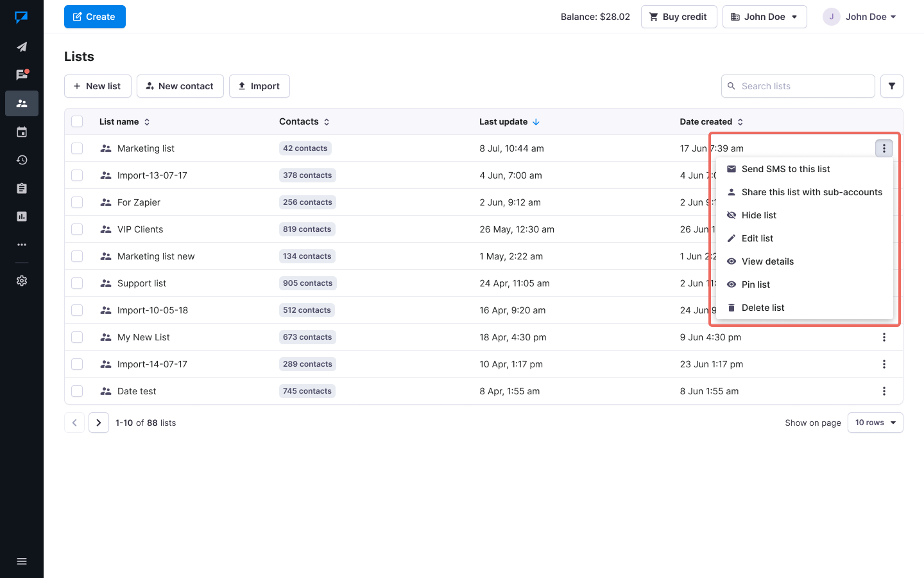Click the Buy credit button
Screen dimensions: 924x578
click(x=678, y=17)
